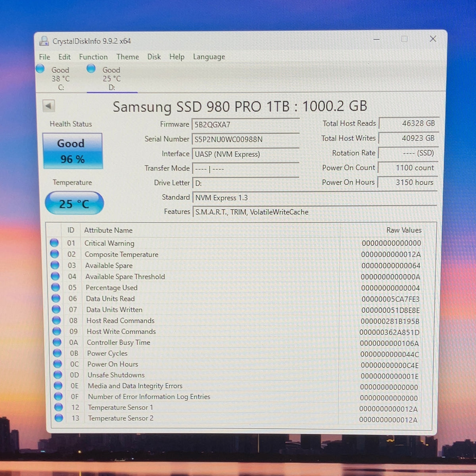
Task: Click the status dot for Media and Data Integrity Errors
Action: pos(58,385)
